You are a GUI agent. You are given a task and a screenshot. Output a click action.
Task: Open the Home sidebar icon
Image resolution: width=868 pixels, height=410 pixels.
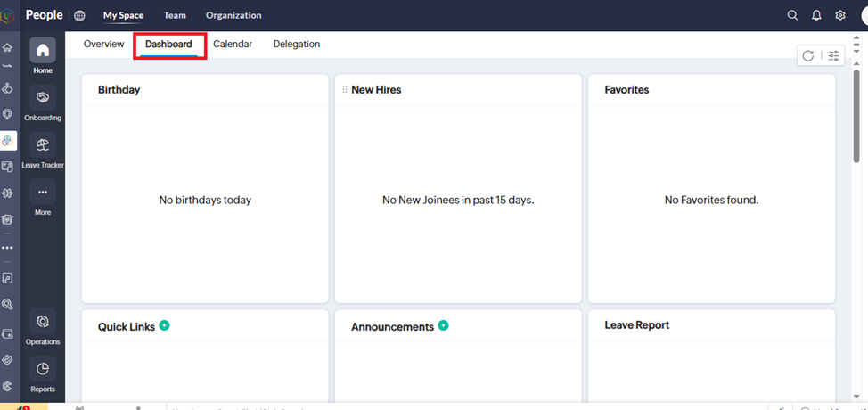[x=43, y=51]
